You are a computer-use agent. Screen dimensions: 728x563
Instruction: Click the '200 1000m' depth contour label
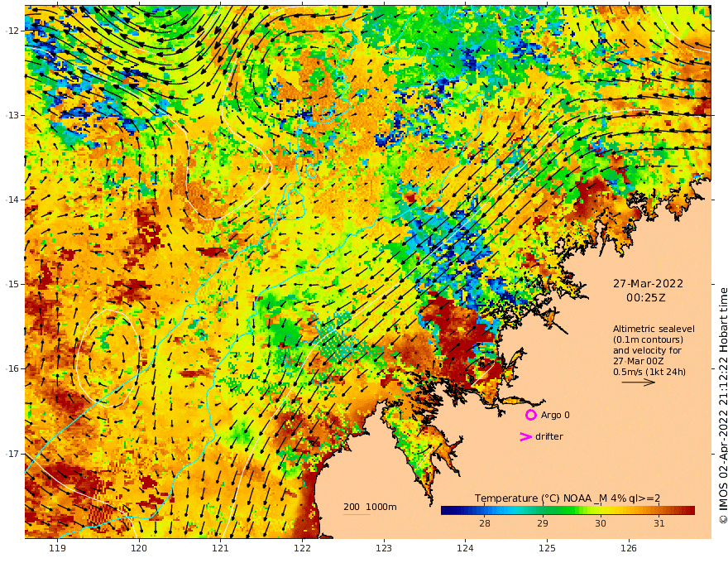click(370, 507)
